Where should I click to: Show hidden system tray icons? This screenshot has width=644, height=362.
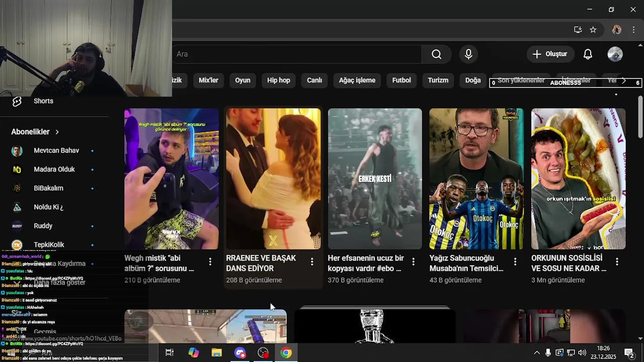coord(536,353)
